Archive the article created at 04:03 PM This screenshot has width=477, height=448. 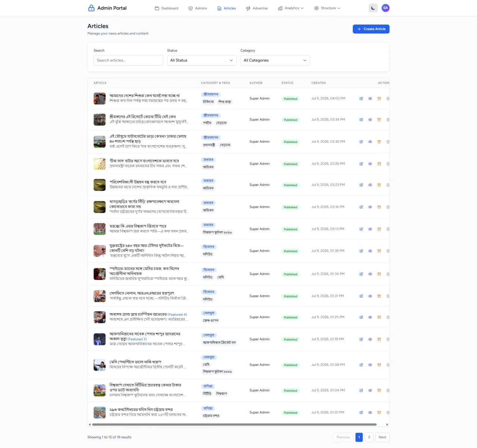pyautogui.click(x=379, y=99)
